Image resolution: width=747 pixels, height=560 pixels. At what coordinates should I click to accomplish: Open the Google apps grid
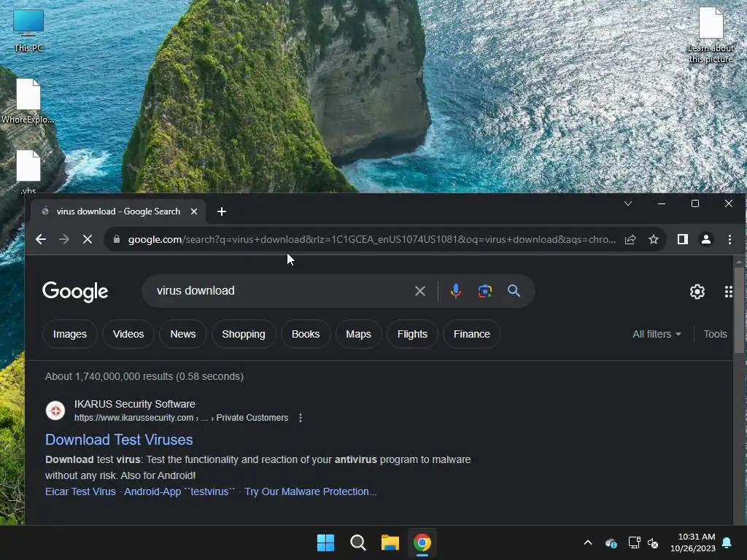point(729,292)
